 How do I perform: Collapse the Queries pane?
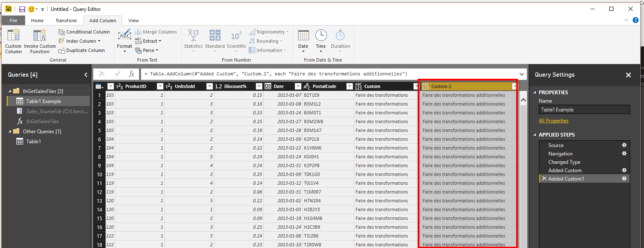86,75
